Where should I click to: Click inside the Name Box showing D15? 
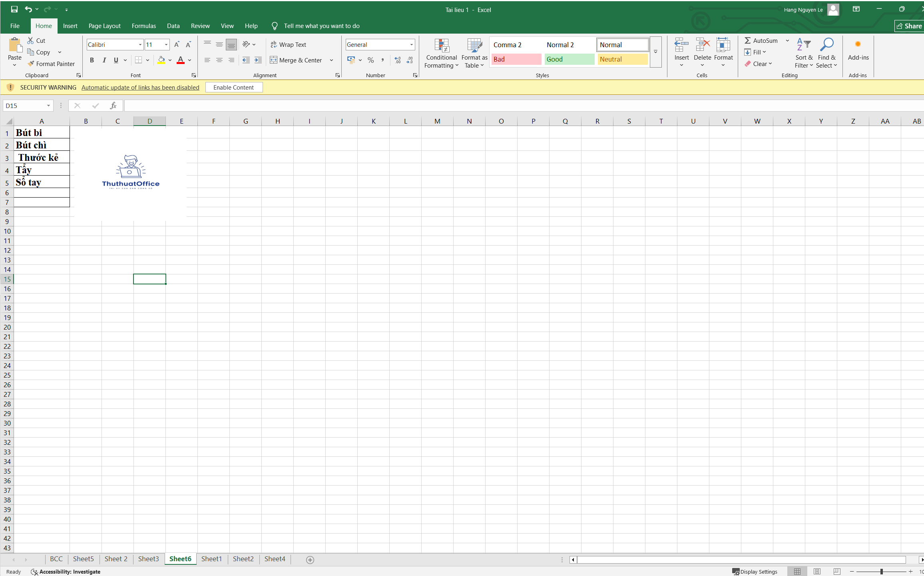coord(24,105)
